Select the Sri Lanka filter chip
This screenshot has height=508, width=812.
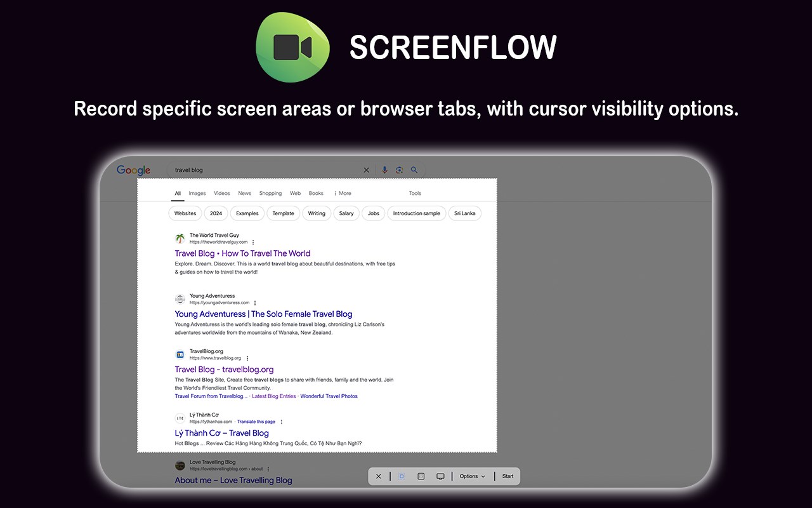coord(465,213)
